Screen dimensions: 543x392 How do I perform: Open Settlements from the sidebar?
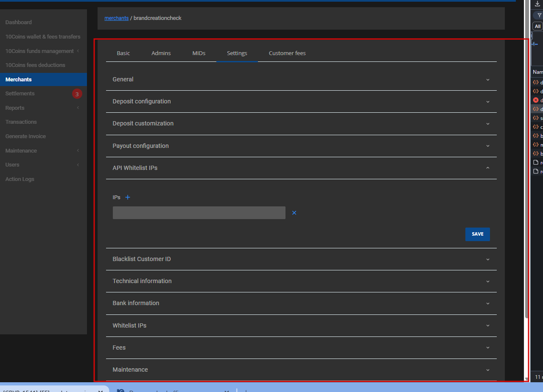(20, 94)
